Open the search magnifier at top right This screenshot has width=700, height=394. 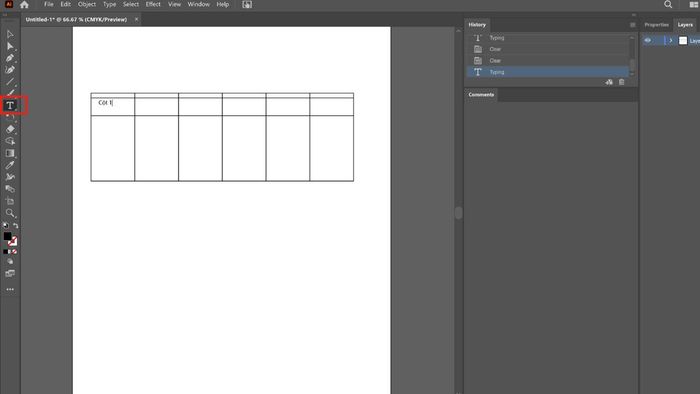point(668,4)
